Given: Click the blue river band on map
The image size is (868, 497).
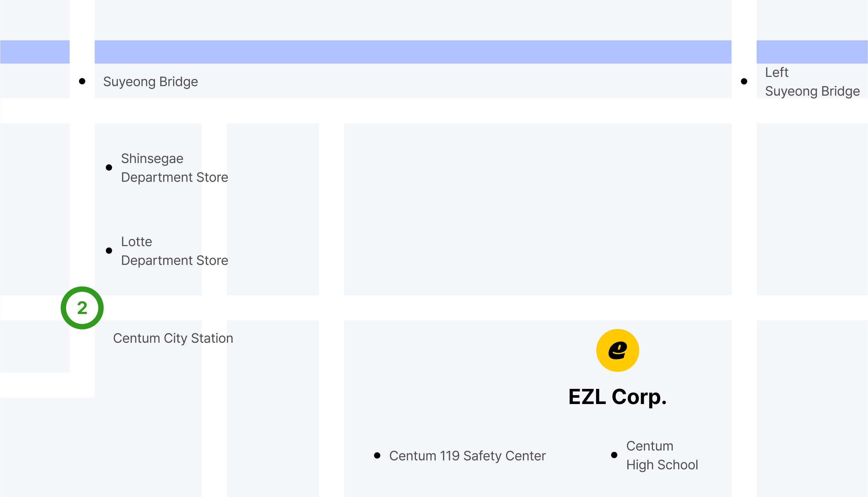Looking at the screenshot, I should click(x=410, y=52).
